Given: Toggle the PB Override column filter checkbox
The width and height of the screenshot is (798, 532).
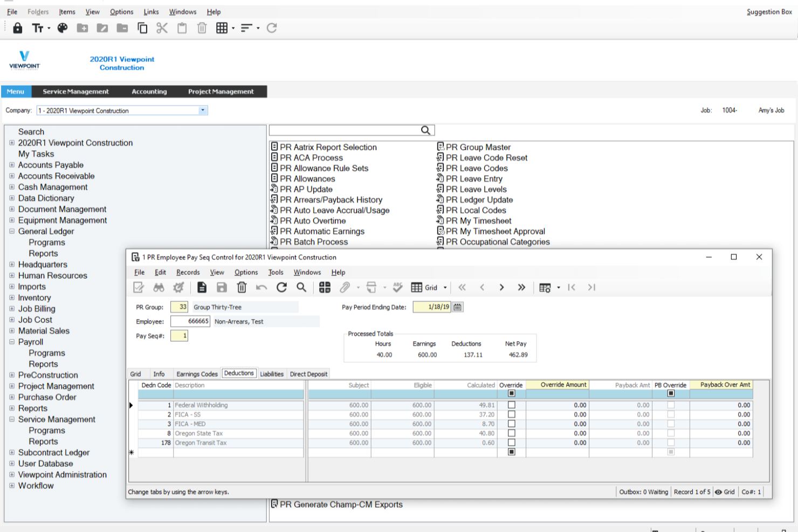Looking at the screenshot, I should [x=671, y=393].
